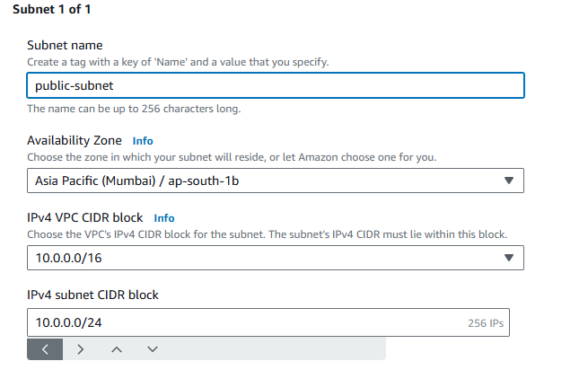Screen dimensions: 588x370
Task: Click the left chevron below subnet CIDR
Action: (45, 349)
